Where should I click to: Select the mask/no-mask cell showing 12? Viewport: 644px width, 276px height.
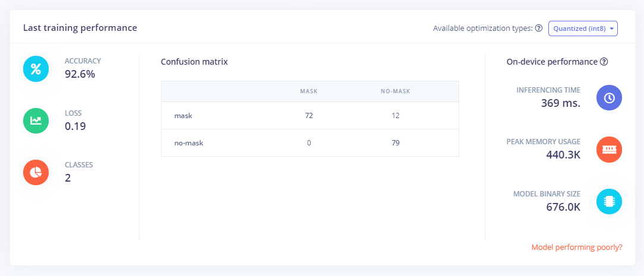(396, 116)
